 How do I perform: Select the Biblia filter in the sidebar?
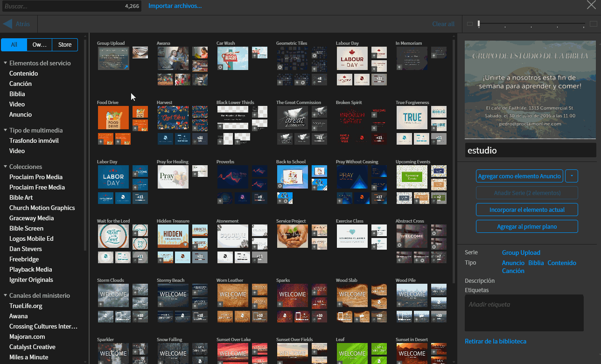tap(17, 94)
